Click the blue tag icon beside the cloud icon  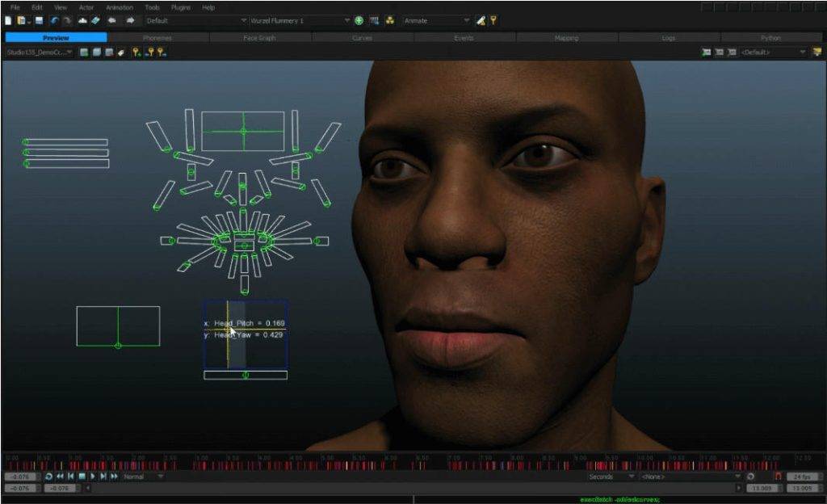[x=95, y=20]
